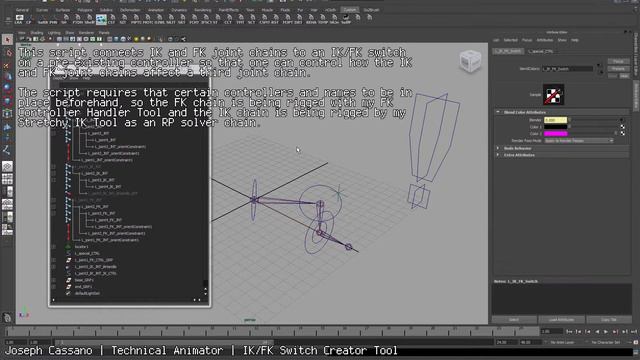Viewport: 640px width, 360px height.
Task: Select locator1 in the outliner
Action: coord(81,247)
